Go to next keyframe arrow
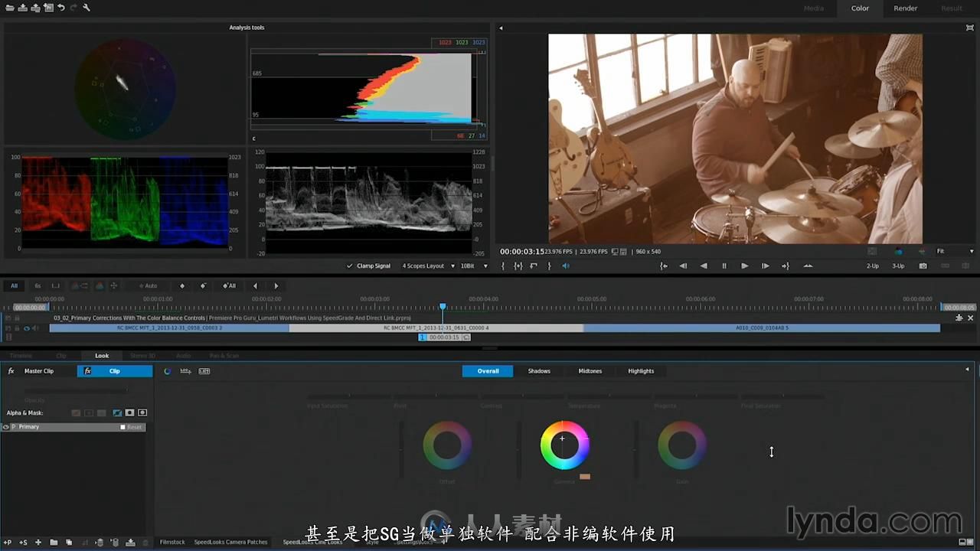The image size is (980, 551). tap(276, 285)
